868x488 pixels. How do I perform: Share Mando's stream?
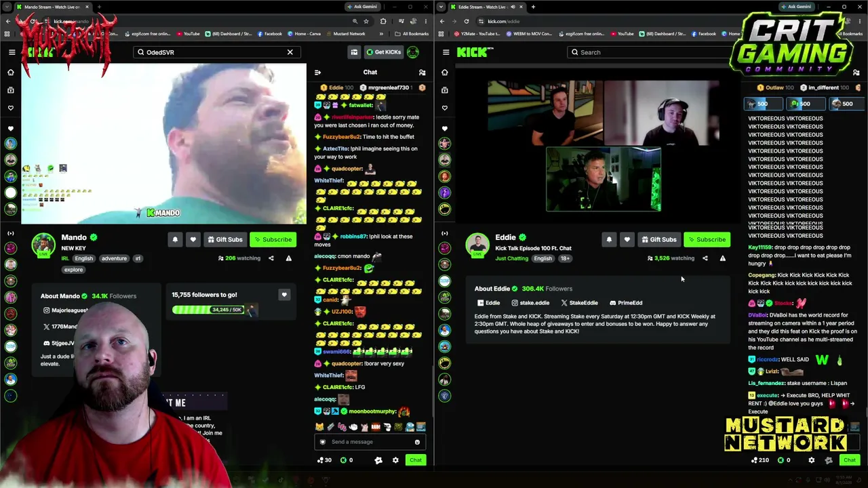[271, 258]
